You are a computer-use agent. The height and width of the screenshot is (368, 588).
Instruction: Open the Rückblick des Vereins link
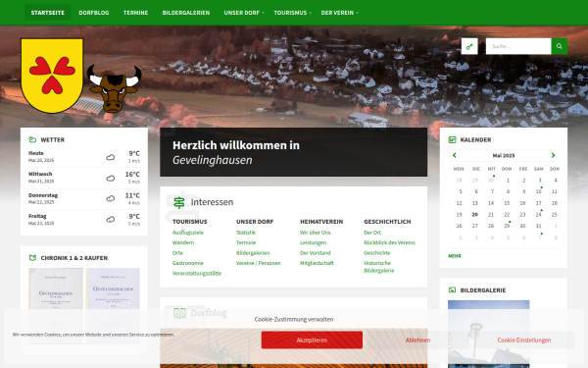pos(390,242)
